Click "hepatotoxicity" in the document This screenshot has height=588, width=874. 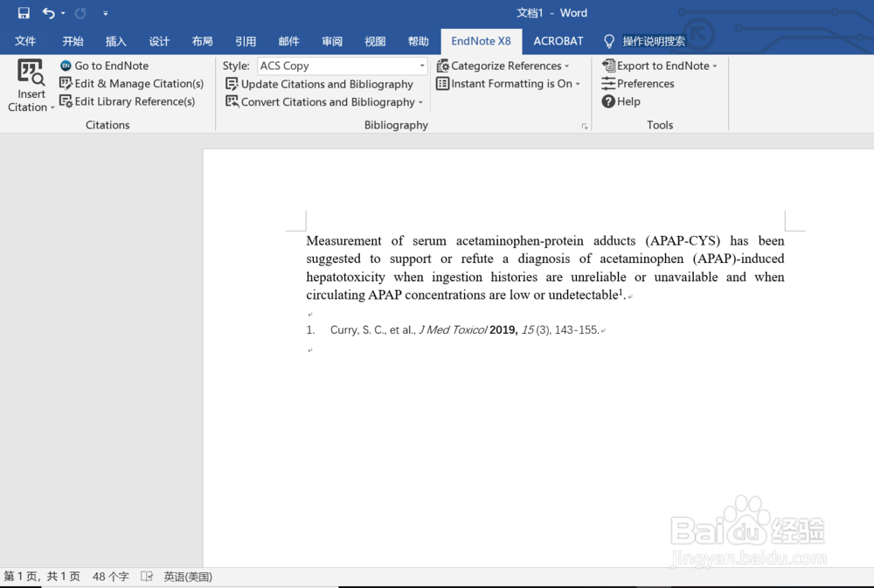point(345,277)
